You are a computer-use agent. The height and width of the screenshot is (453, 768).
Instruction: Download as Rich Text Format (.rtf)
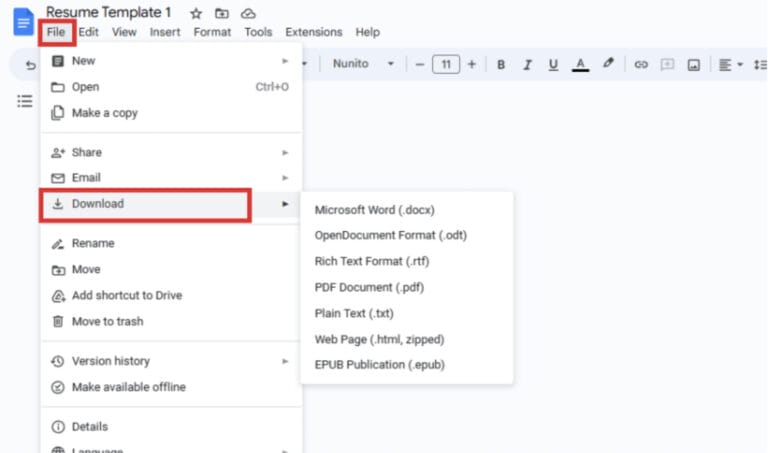pyautogui.click(x=407, y=262)
